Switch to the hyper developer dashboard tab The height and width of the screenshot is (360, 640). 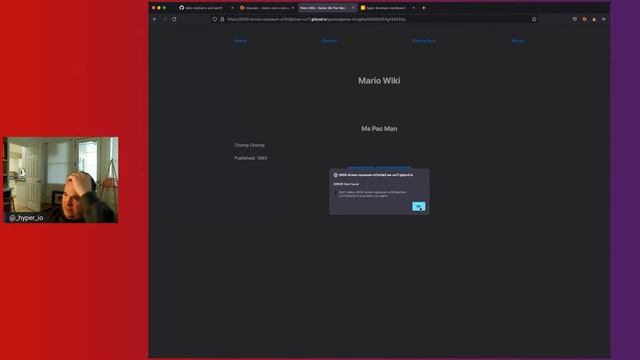(387, 8)
